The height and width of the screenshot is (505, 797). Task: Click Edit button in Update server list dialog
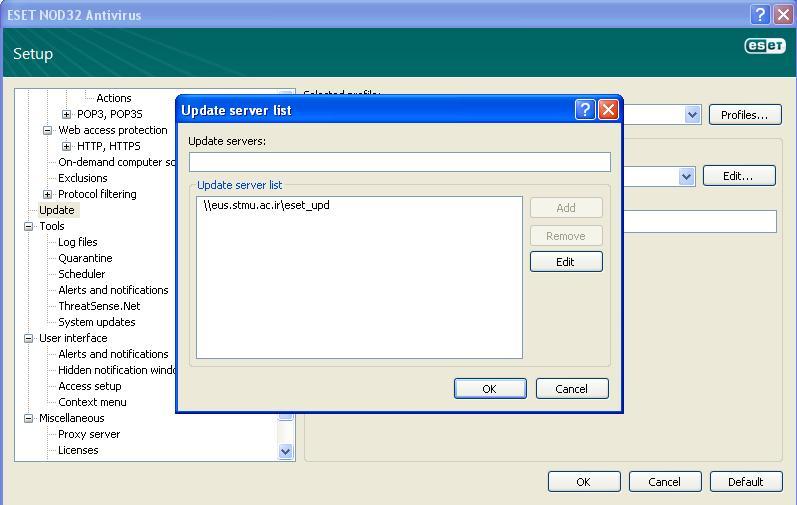pyautogui.click(x=565, y=262)
